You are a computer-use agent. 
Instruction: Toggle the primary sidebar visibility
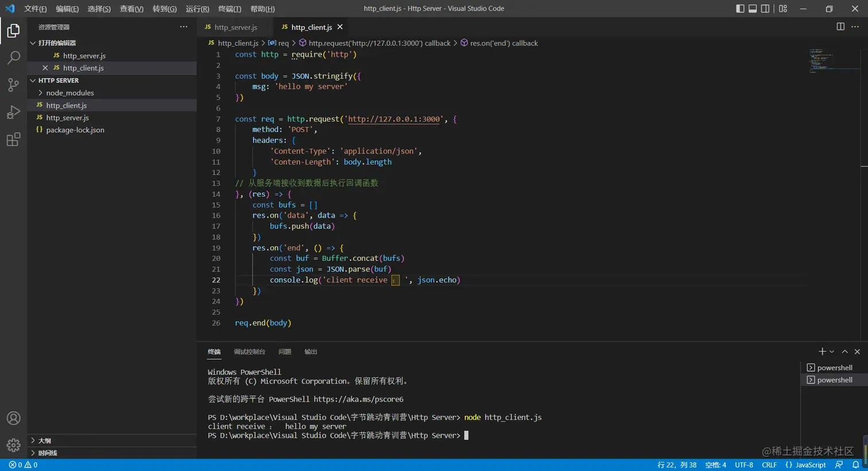pyautogui.click(x=740, y=9)
